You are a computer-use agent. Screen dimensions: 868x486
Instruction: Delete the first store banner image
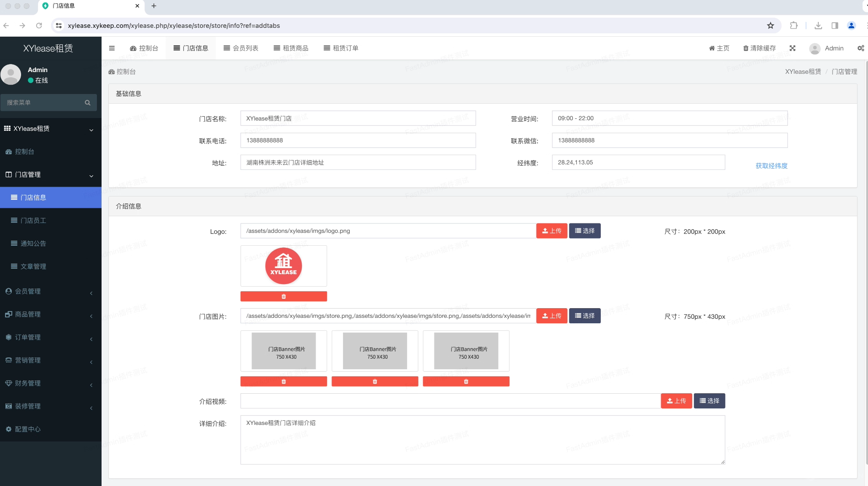pos(283,381)
